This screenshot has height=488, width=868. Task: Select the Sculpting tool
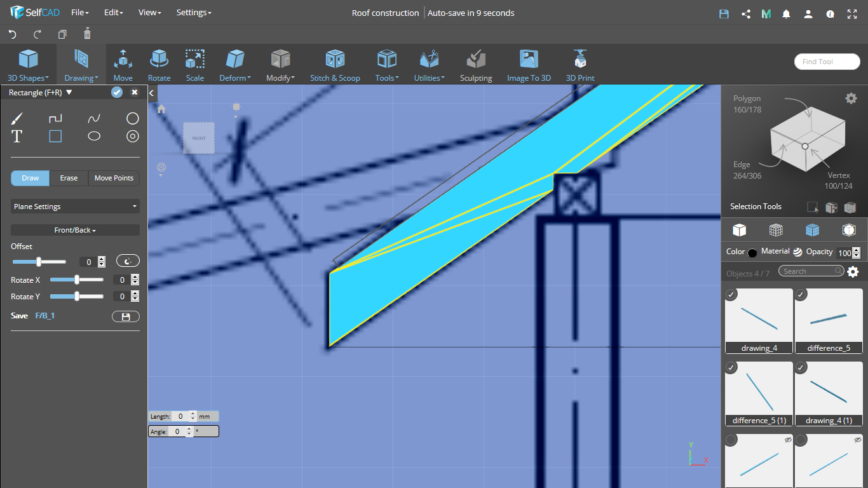point(476,65)
